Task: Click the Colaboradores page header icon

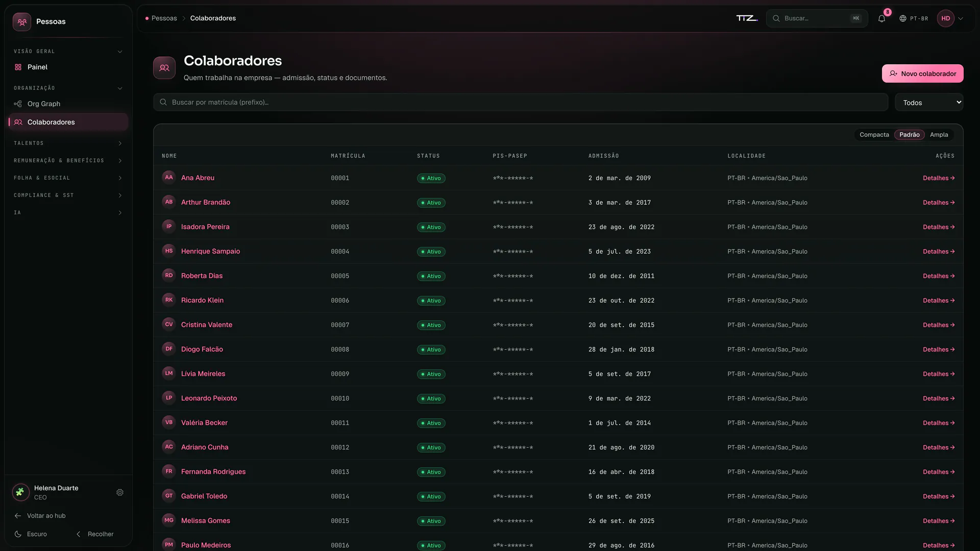Action: click(164, 68)
